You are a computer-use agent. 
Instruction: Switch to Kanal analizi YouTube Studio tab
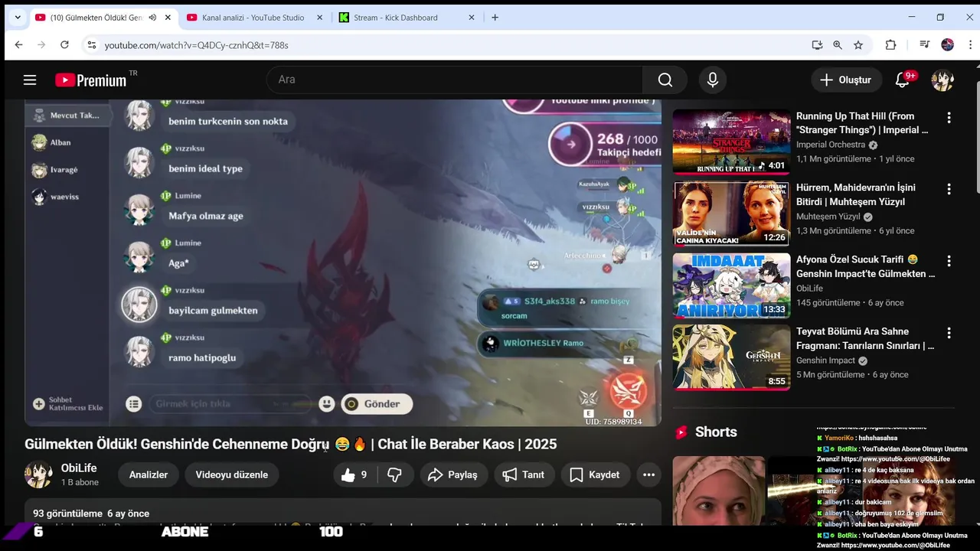pos(255,18)
